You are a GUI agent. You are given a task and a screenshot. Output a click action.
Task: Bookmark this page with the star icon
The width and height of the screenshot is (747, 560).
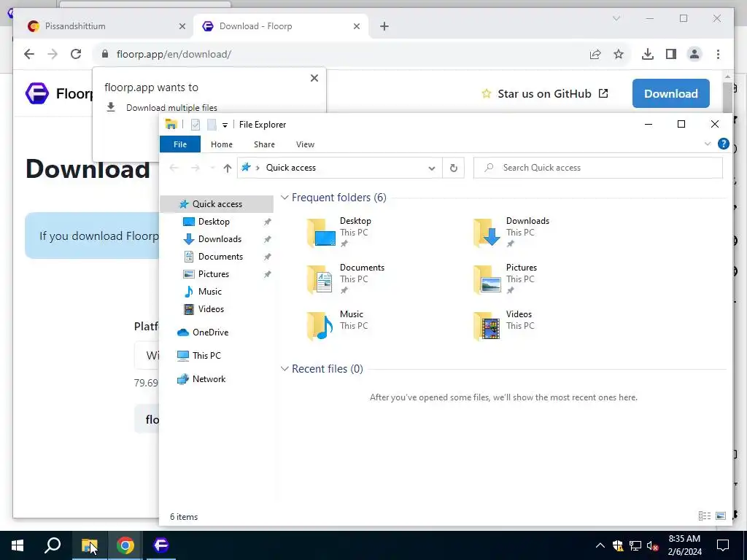pyautogui.click(x=619, y=54)
